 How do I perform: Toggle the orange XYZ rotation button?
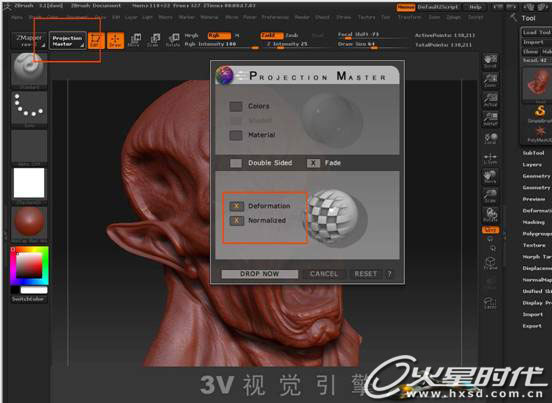click(x=490, y=230)
